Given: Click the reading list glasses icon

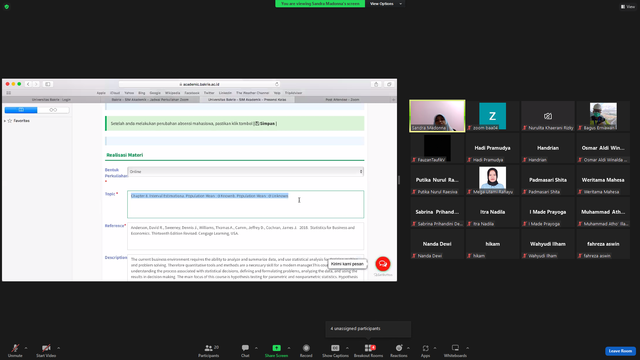Looking at the screenshot, I should [53, 110].
